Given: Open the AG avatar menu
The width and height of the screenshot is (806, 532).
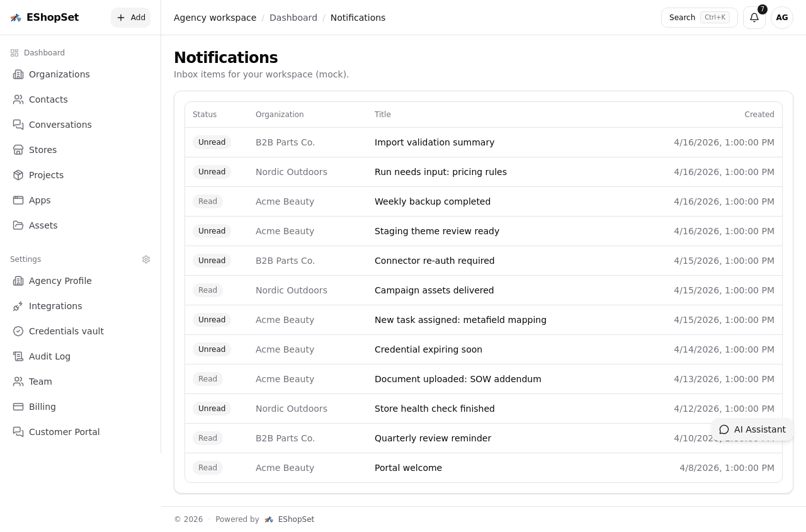Looking at the screenshot, I should click(x=782, y=18).
